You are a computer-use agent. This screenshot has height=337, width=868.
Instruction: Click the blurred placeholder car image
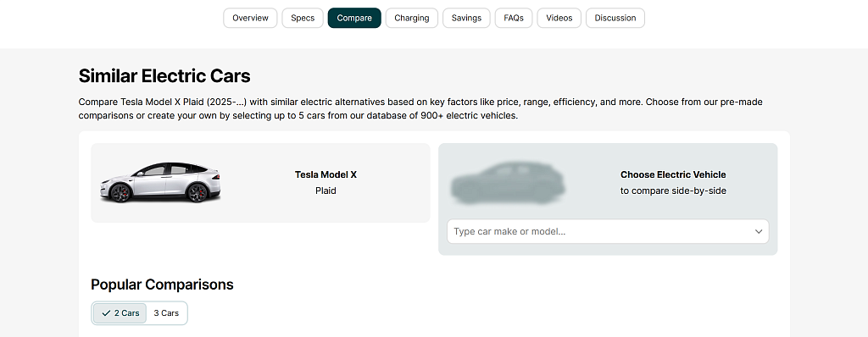pos(509,183)
